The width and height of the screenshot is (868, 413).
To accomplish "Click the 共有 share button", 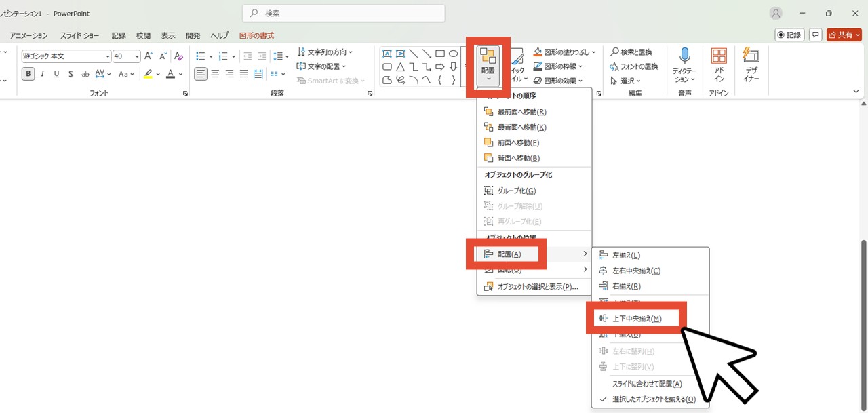I will point(844,35).
